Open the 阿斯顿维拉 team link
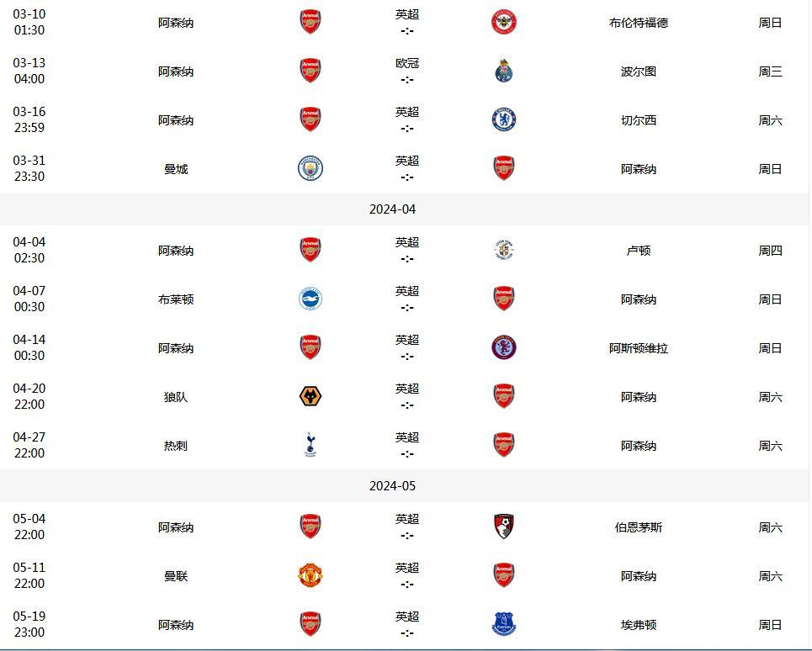This screenshot has width=812, height=651. (x=639, y=348)
